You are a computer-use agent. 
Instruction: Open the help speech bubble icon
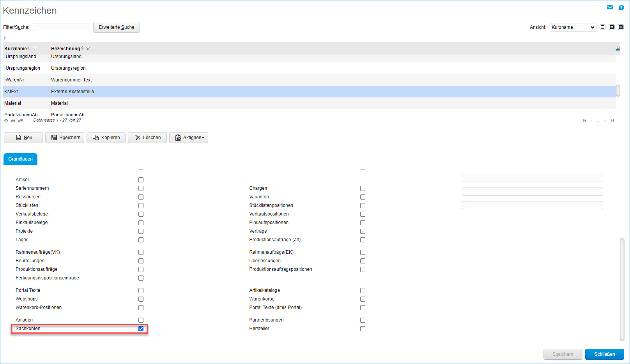coord(621,7)
